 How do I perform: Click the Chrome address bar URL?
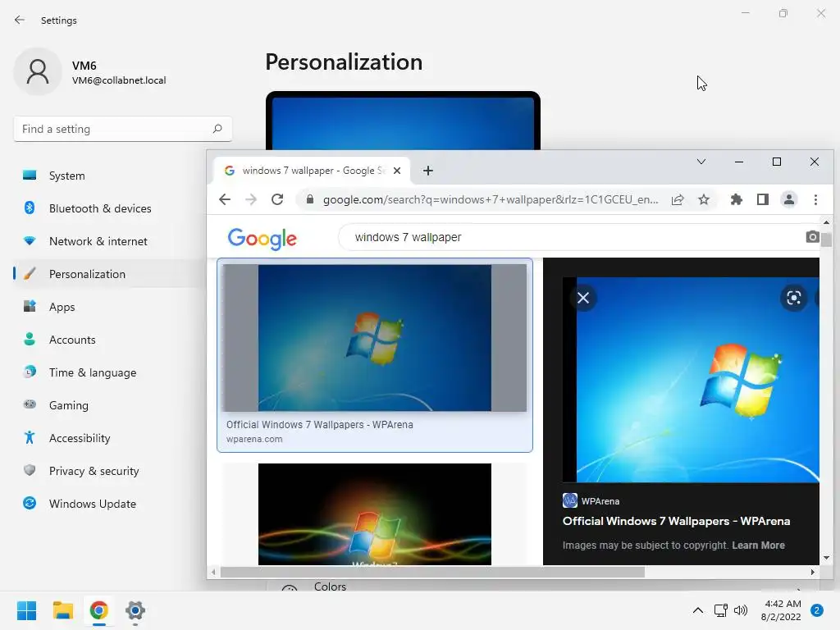click(491, 200)
